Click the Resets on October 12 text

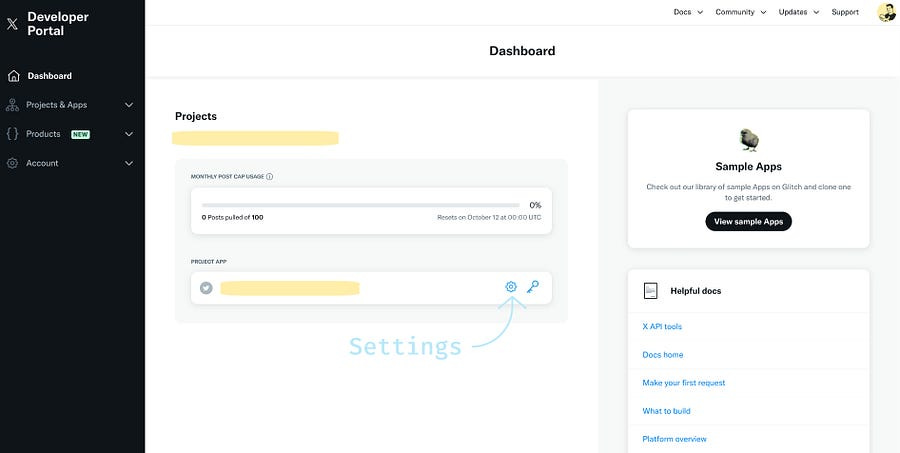coord(489,218)
